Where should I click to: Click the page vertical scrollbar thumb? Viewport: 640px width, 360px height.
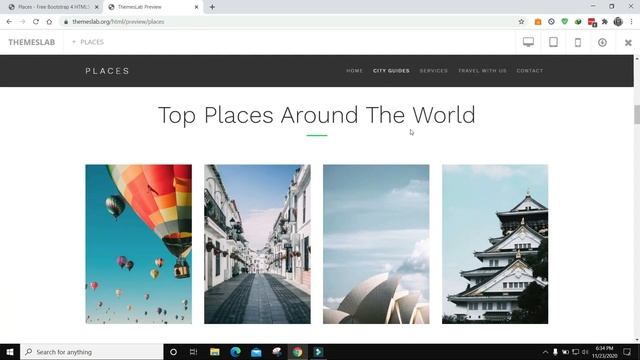637,114
